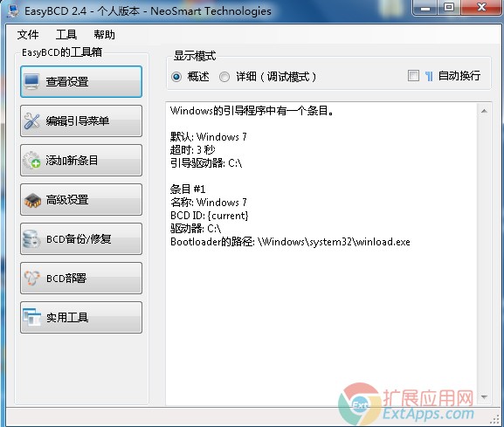
Task: Click the gear-plus icon for 添加新条目
Action: pyautogui.click(x=31, y=161)
